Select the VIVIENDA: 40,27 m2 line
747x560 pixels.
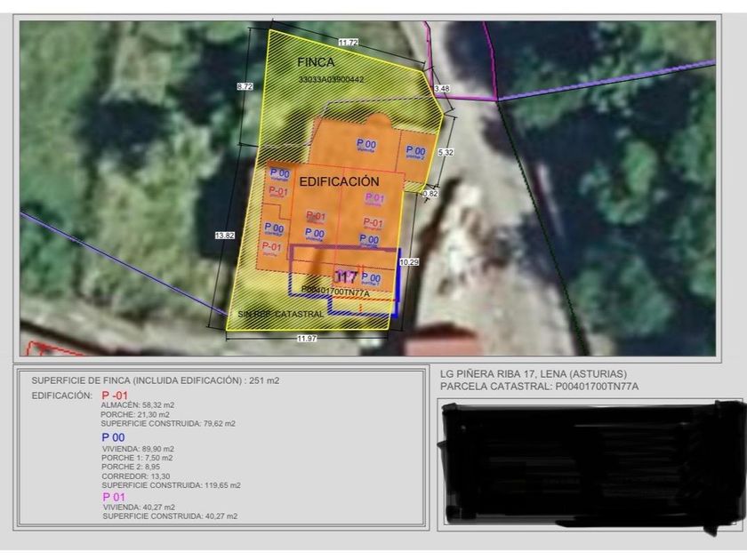pyautogui.click(x=139, y=508)
